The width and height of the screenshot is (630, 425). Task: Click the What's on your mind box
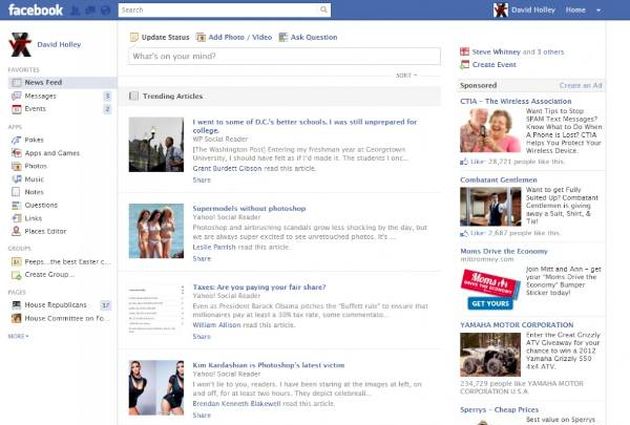[284, 56]
